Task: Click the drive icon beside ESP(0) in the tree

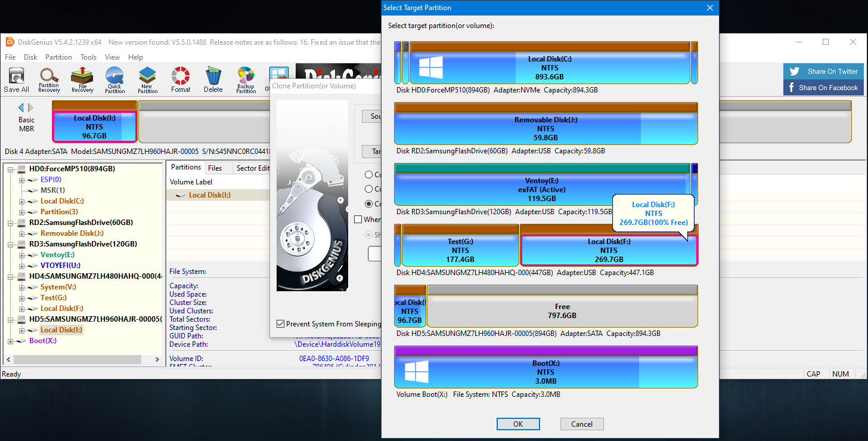Action: (33, 180)
